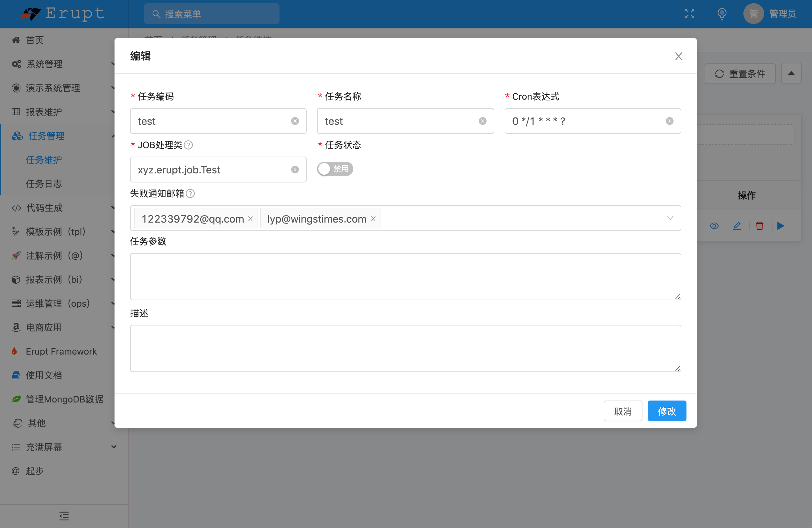Toggle the 任务状态 switch showing 禁用
The height and width of the screenshot is (528, 812).
tap(335, 169)
